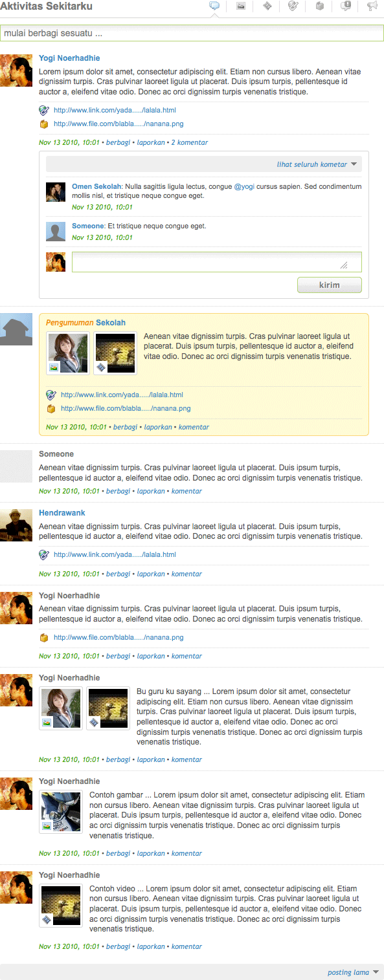Select the alert bubble icon in header
384x980 pixels.
coord(346,6)
